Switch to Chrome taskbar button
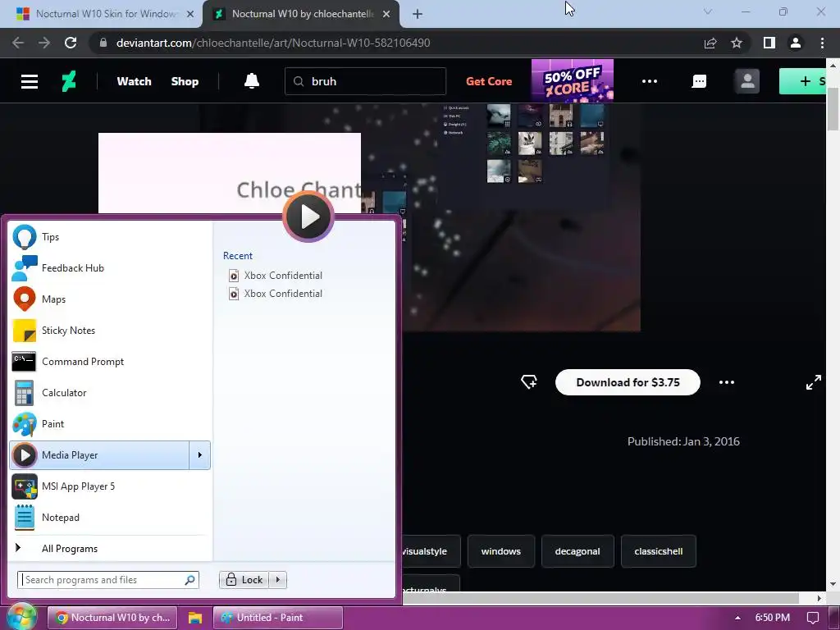 112,618
